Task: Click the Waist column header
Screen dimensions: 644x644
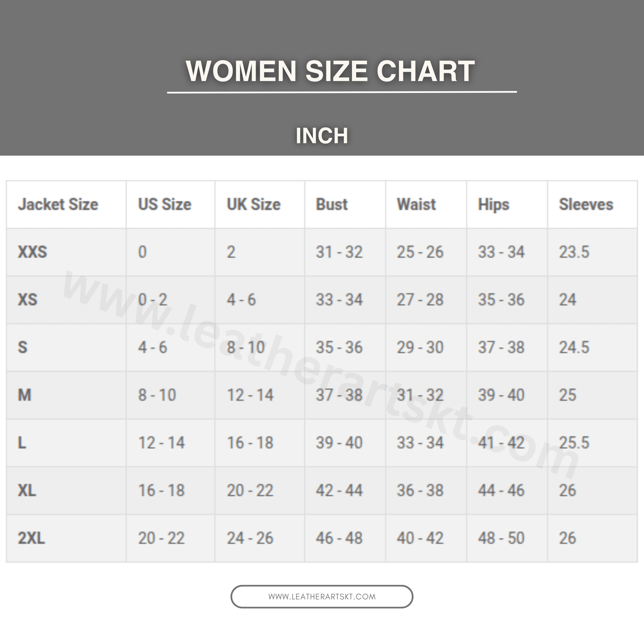Action: pos(416,204)
